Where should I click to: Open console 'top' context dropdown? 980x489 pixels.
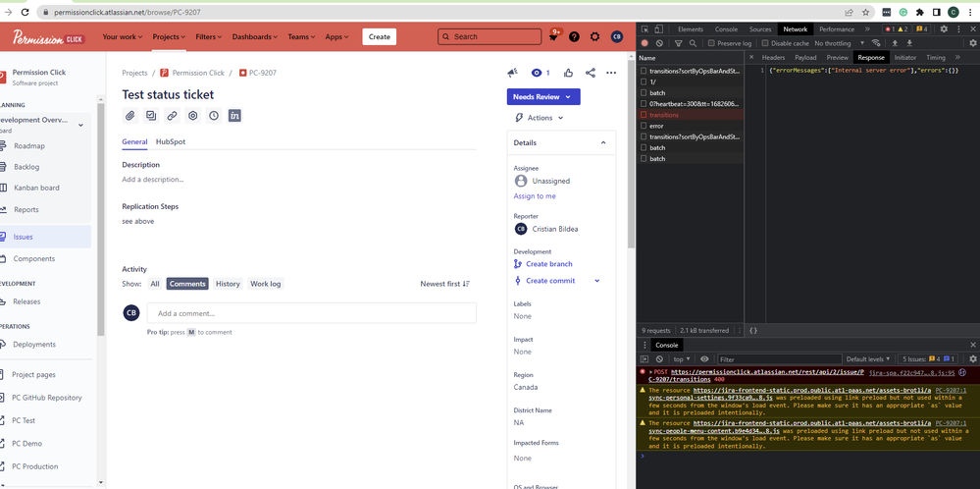681,359
